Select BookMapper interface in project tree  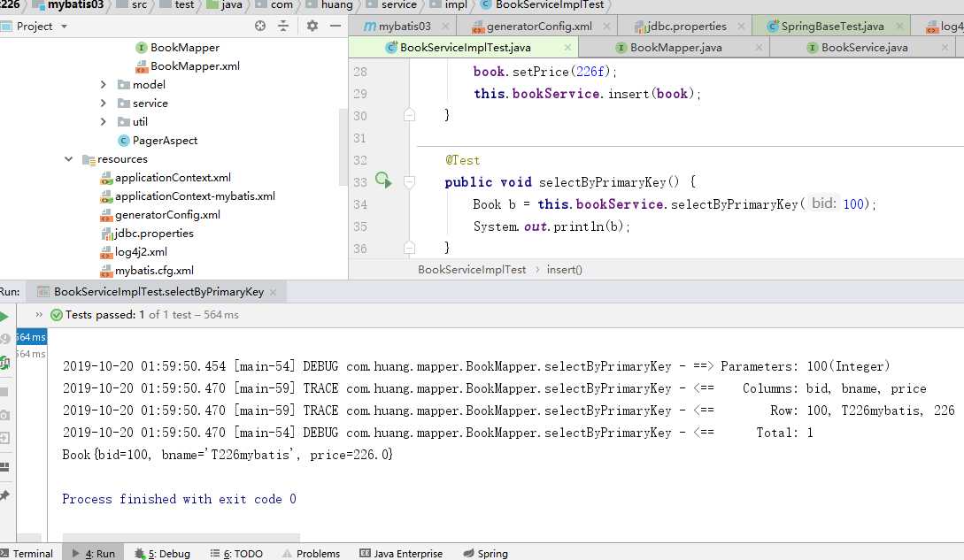pyautogui.click(x=178, y=48)
